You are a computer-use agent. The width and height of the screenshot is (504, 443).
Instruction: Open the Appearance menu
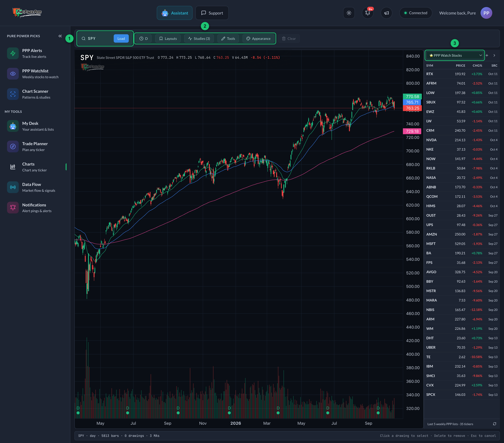tap(258, 38)
